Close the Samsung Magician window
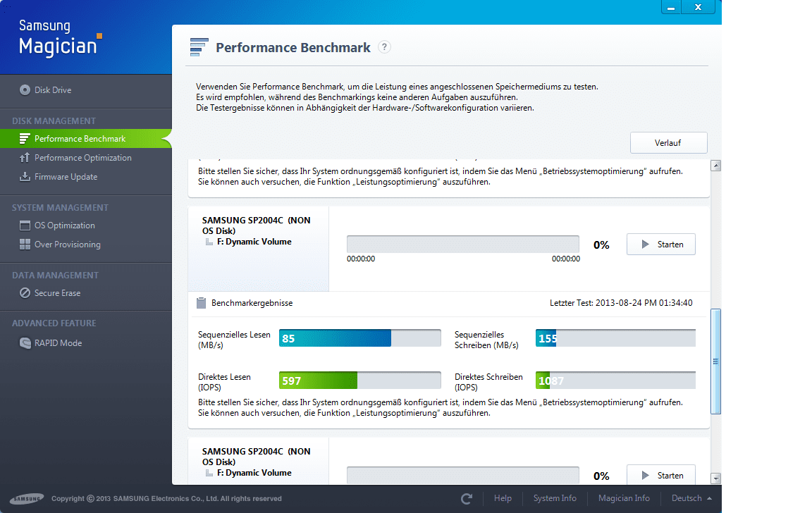Viewport: 812px width, 513px height. (698, 7)
